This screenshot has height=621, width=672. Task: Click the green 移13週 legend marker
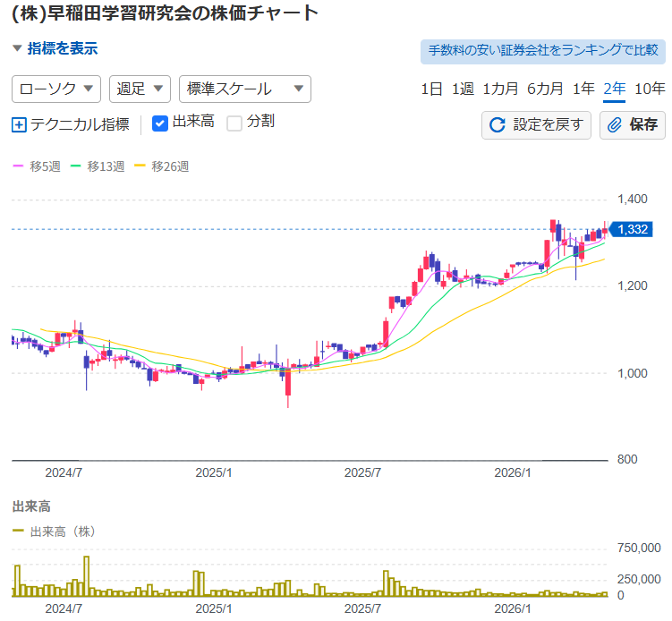point(75,166)
